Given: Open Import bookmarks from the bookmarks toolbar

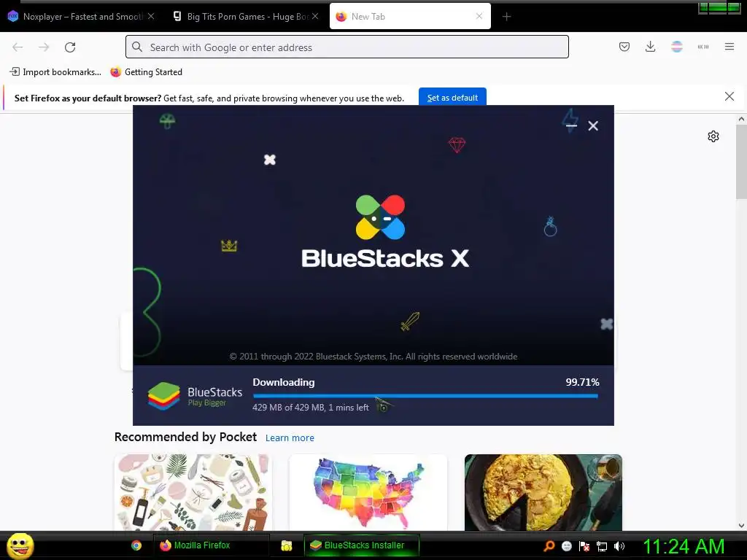Looking at the screenshot, I should point(55,72).
